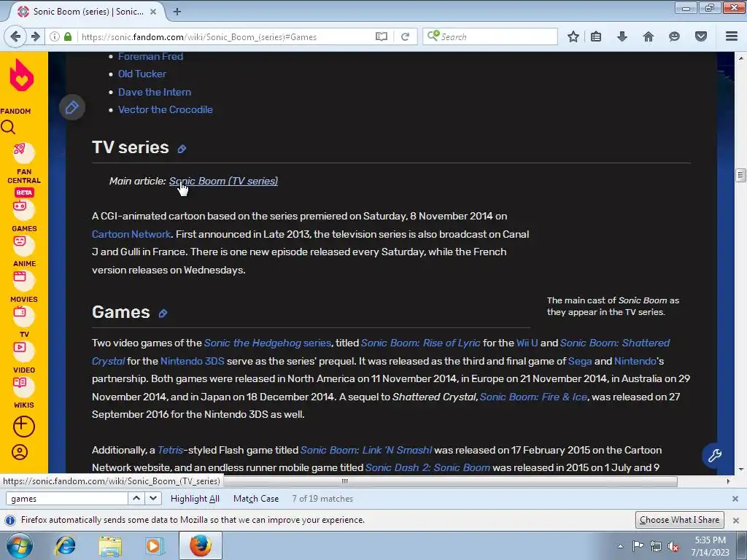Click the Firefox back arrow button
This screenshot has width=747, height=560.
(15, 36)
